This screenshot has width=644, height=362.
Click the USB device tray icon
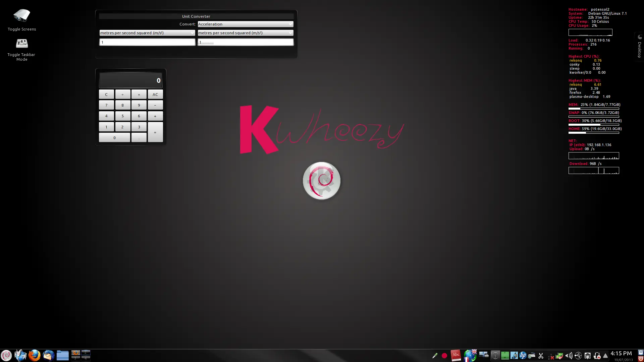(x=578, y=356)
